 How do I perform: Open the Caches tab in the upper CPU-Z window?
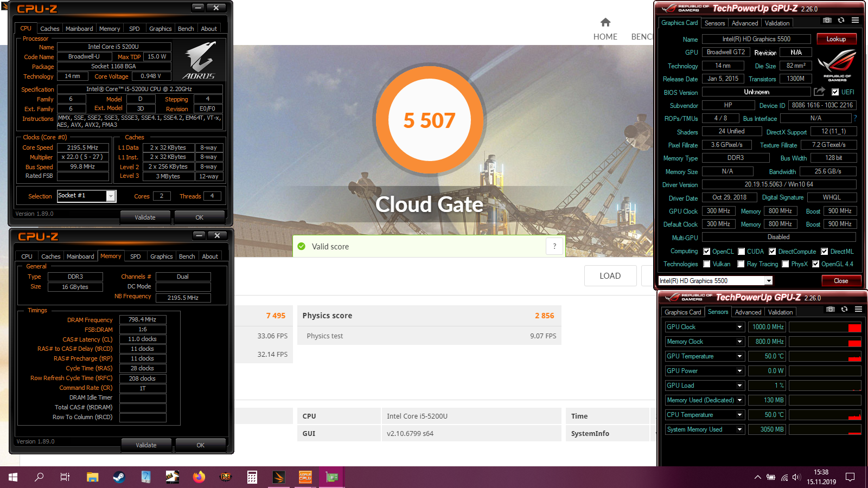[50, 29]
